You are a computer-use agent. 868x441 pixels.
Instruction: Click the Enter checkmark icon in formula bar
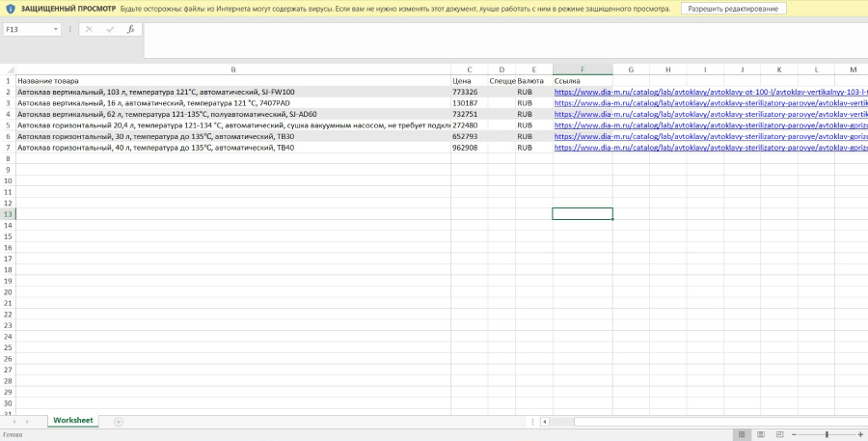pos(110,29)
